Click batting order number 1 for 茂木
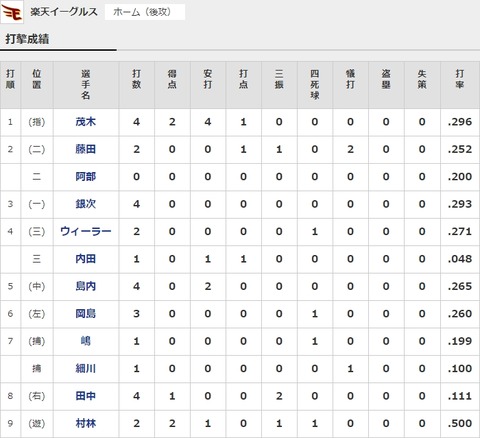 (x=10, y=122)
